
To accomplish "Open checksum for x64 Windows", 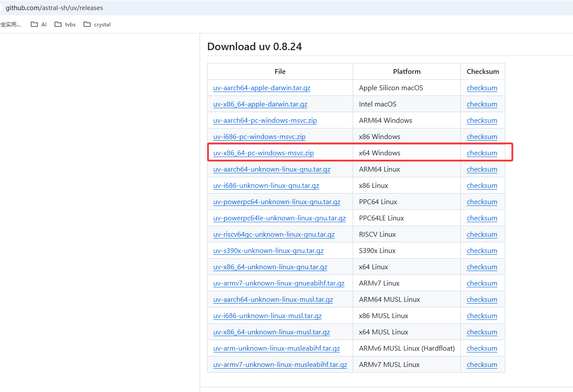I will click(x=482, y=153).
